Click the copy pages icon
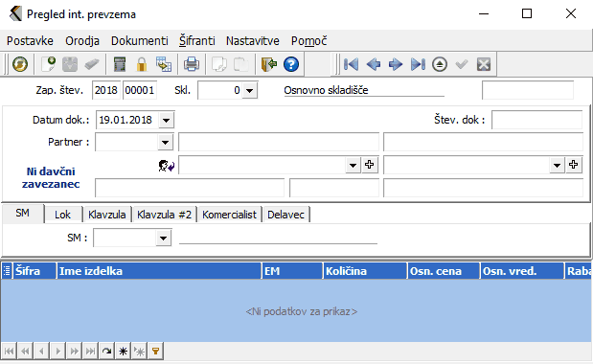The width and height of the screenshot is (593, 364). pos(219,64)
